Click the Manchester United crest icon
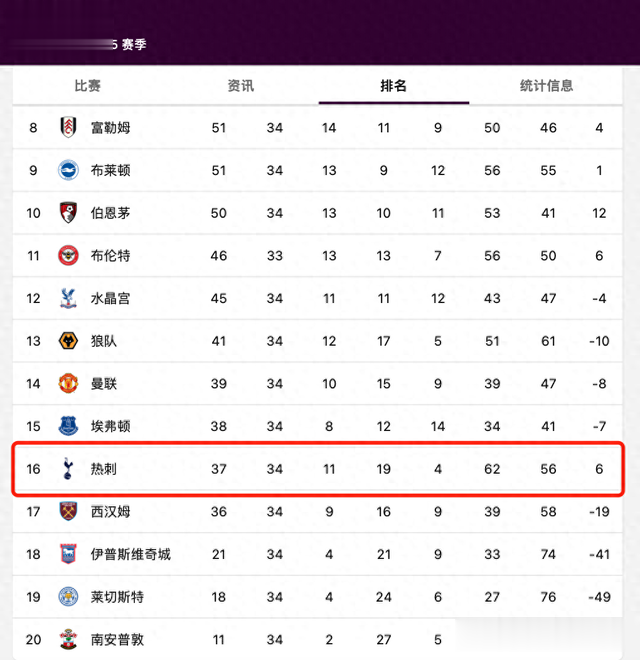This screenshot has width=640, height=660. 68,384
